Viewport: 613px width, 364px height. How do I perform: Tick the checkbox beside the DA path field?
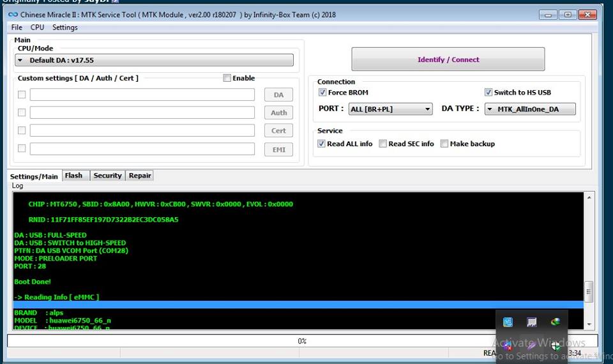(22, 95)
